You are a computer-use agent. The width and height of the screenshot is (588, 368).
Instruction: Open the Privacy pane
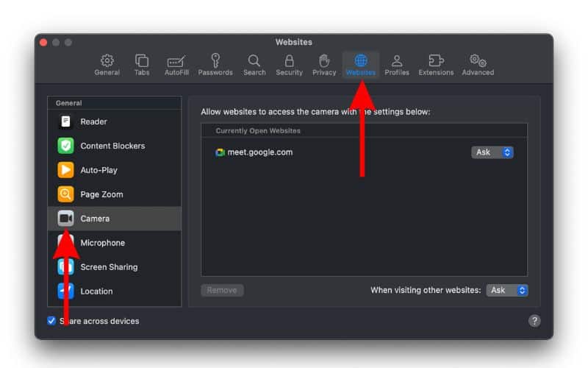pyautogui.click(x=324, y=65)
